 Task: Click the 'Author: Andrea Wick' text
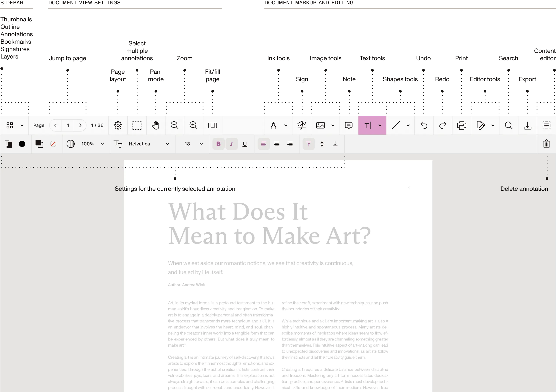tap(186, 285)
